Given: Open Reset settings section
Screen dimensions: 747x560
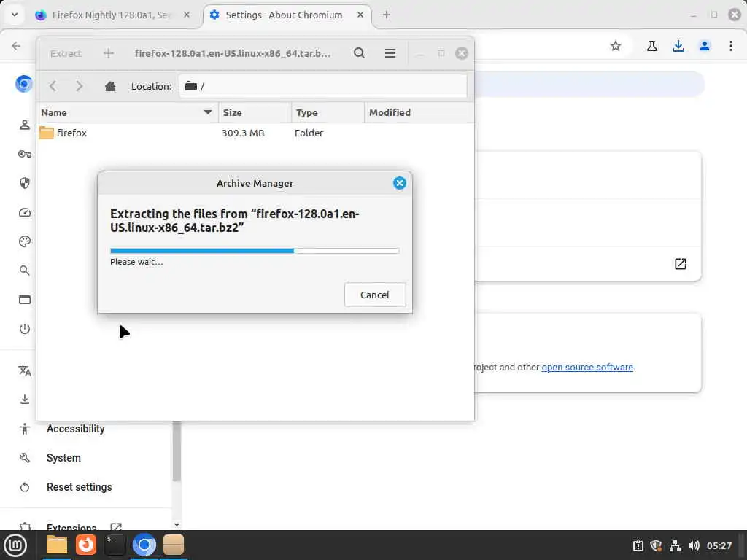Looking at the screenshot, I should pyautogui.click(x=79, y=487).
